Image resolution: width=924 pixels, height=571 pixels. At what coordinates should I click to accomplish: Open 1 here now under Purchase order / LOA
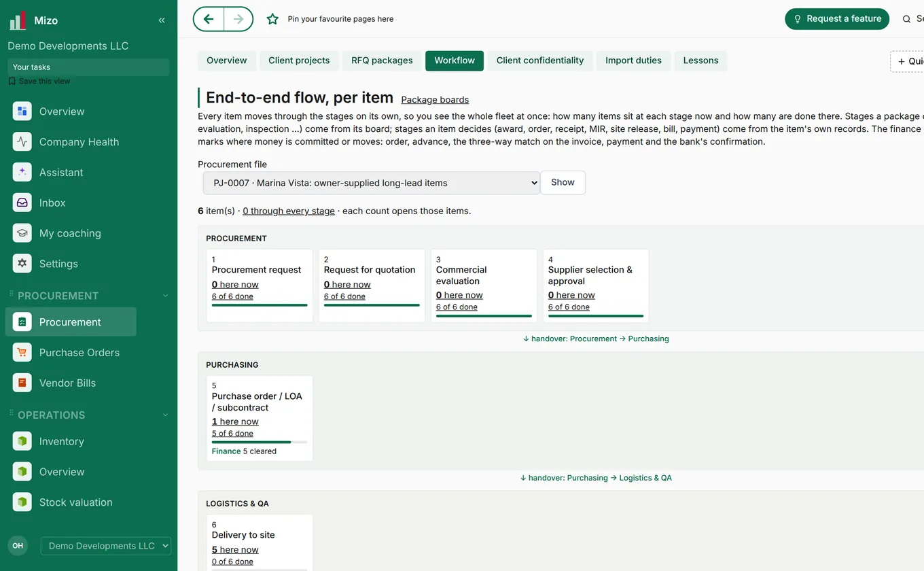235,422
